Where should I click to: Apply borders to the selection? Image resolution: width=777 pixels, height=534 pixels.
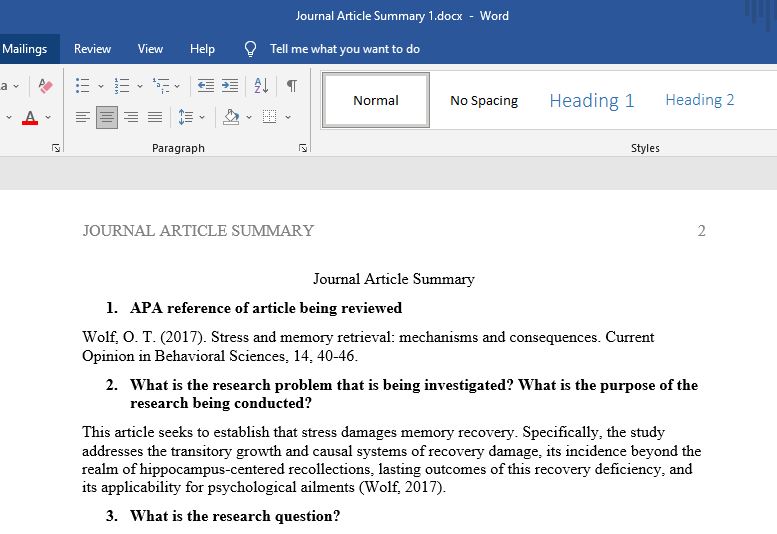pyautogui.click(x=270, y=117)
